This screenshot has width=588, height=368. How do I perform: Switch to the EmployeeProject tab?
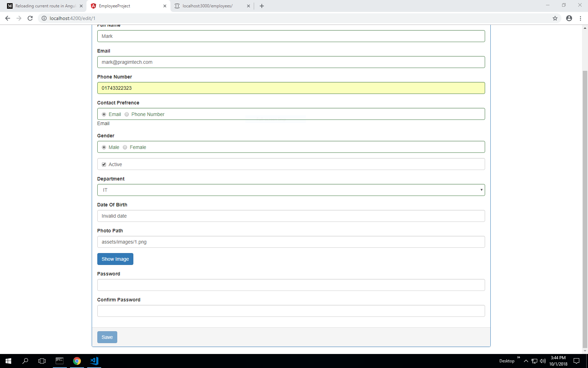pyautogui.click(x=128, y=6)
